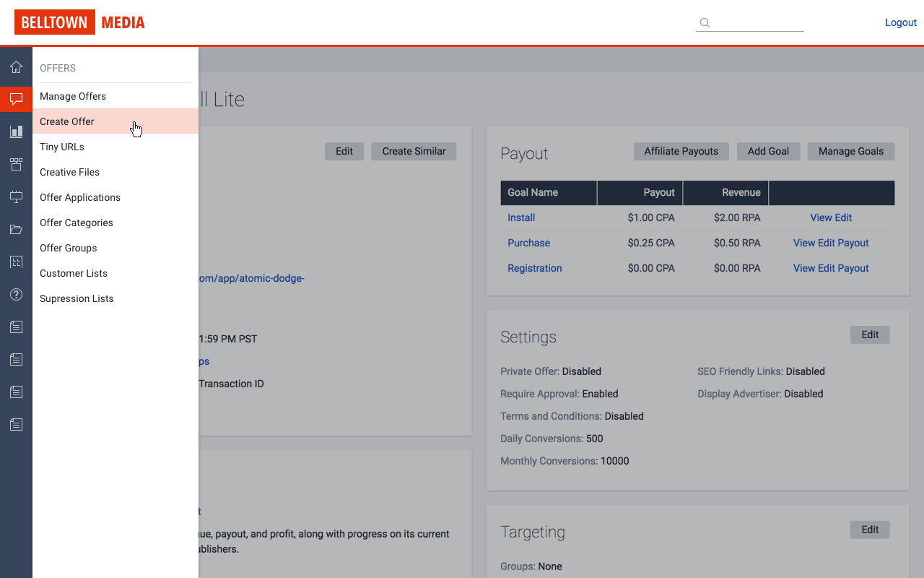Click the OFFERS menu heading

[58, 68]
